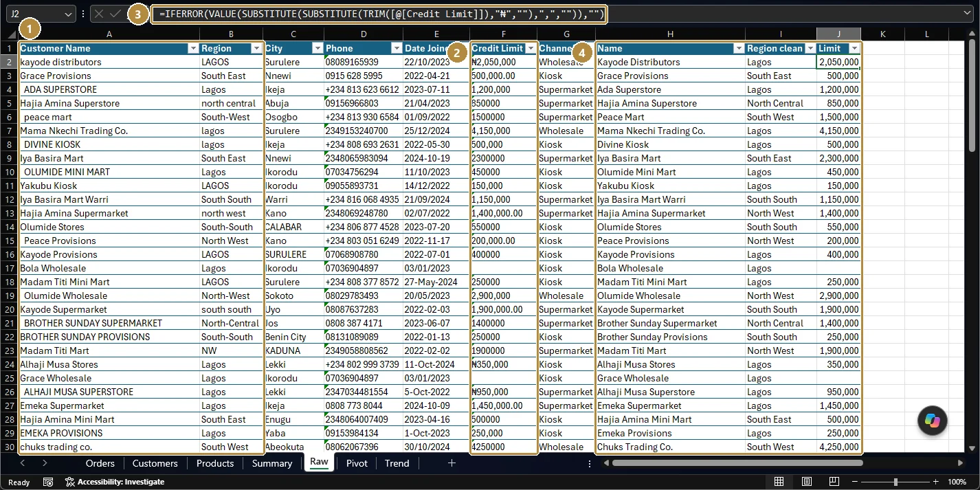980x490 pixels.
Task: Click the name box three-dot resize handle
Action: tap(83, 14)
